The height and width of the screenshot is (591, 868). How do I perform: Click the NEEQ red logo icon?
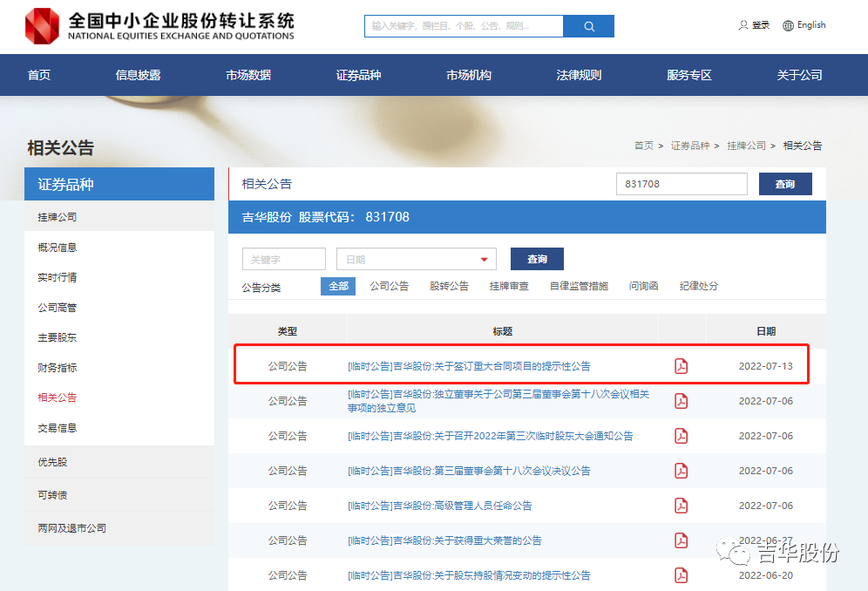tap(42, 26)
